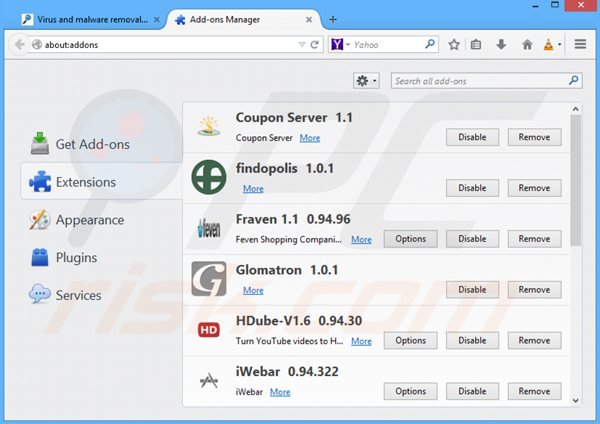Click the iWebar extension icon

pos(209,380)
